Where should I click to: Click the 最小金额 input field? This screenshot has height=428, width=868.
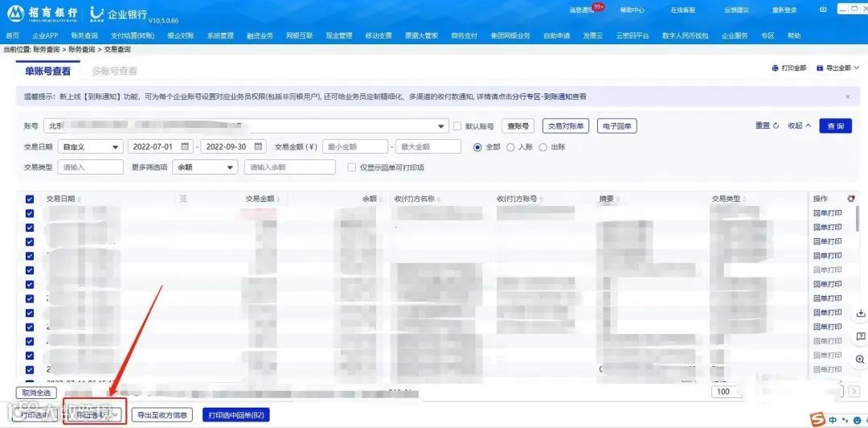click(355, 146)
